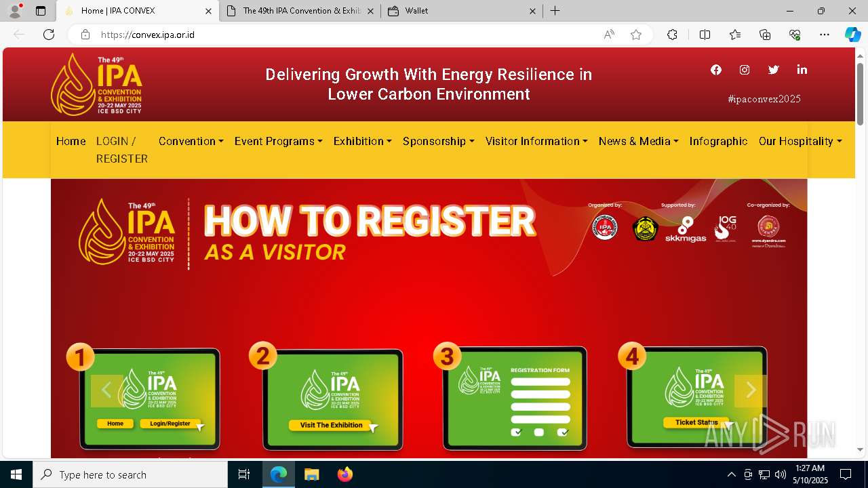Image resolution: width=868 pixels, height=488 pixels.
Task: Open tab actions menu button
Action: pyautogui.click(x=41, y=11)
